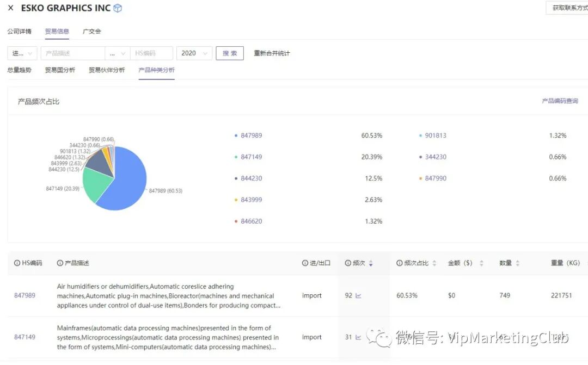Viewport: 588px width, 365px height.
Task: Open the 广交会 tab
Action: click(x=92, y=31)
